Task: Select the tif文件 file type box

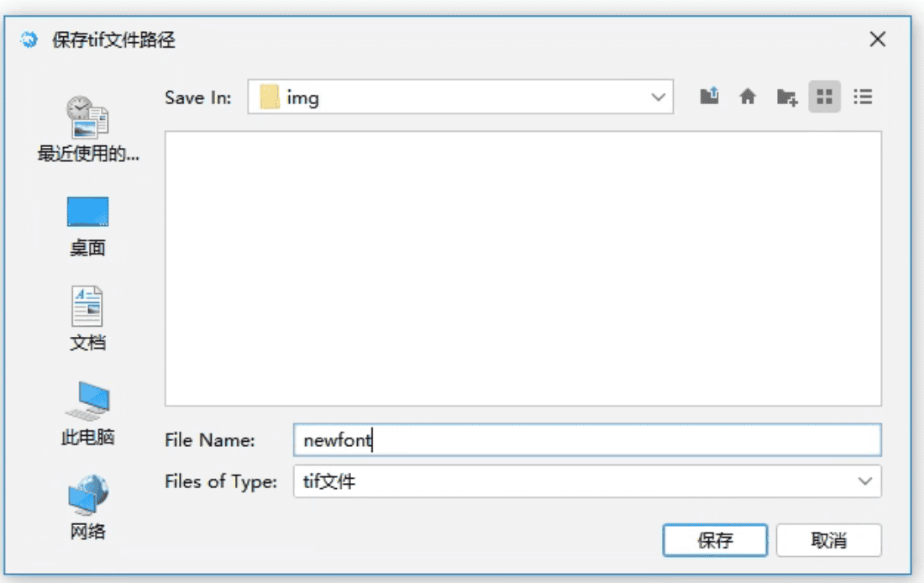Action: (x=571, y=481)
